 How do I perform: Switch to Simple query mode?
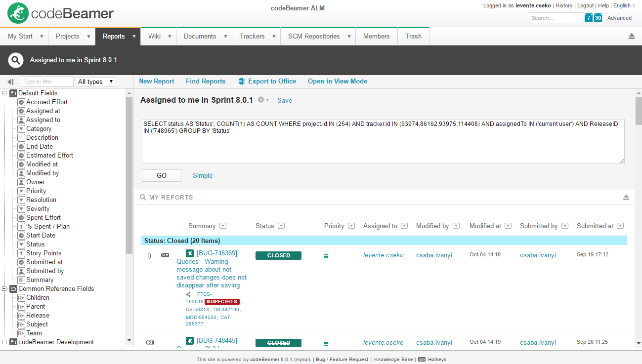(x=203, y=175)
